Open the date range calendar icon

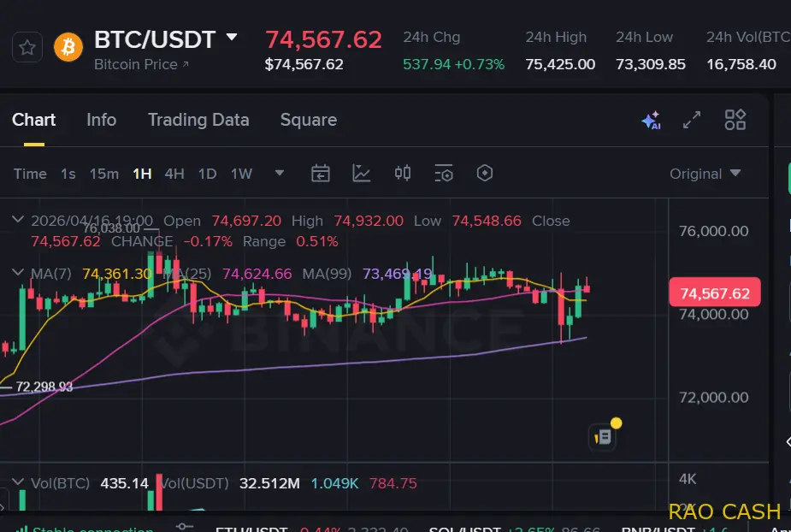[x=320, y=173]
